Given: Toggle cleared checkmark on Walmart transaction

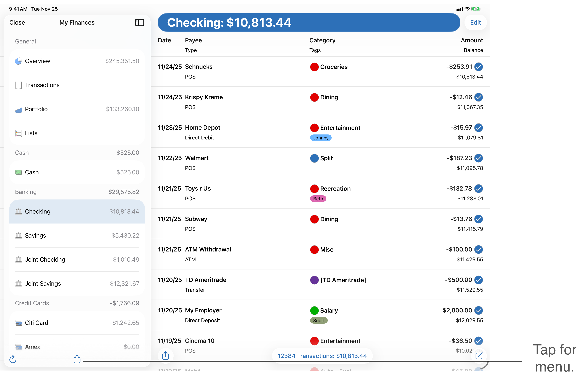Looking at the screenshot, I should coord(479,158).
